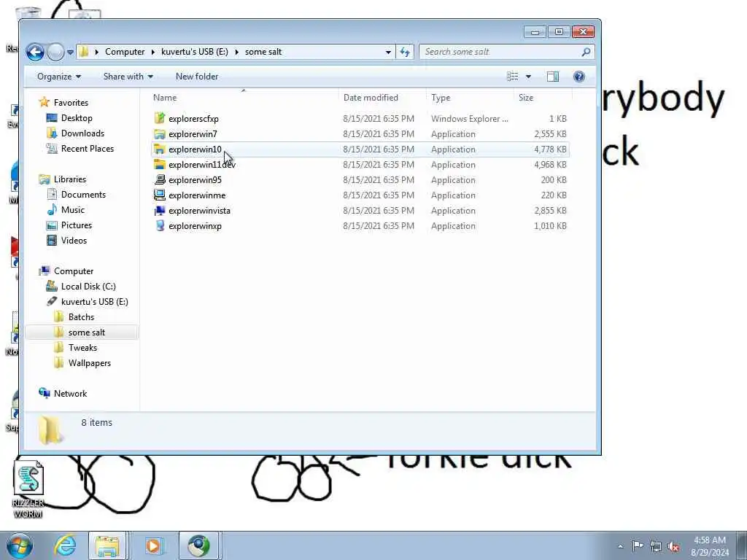Screen dimensions: 747x560
Task: Select Computer in navigation pane
Action: coord(74,271)
